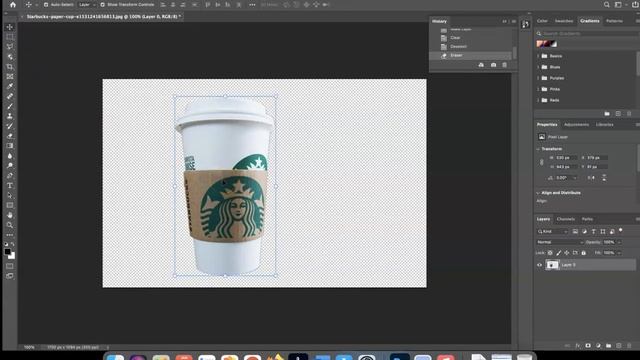Screen dimensions: 640x360
Task: Toggle Show Transform Controls checkbox
Action: [x=102, y=5]
